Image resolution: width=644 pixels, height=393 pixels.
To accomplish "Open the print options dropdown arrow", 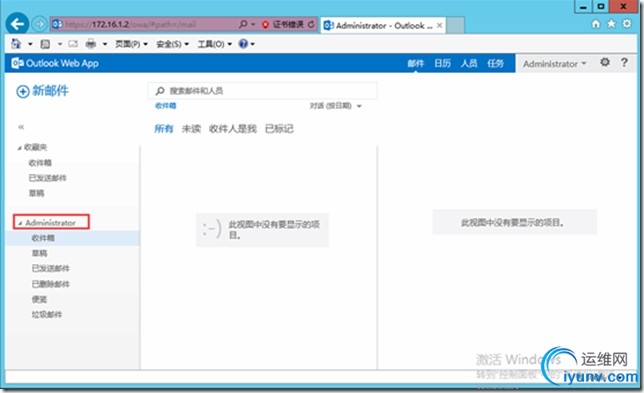I will [105, 44].
